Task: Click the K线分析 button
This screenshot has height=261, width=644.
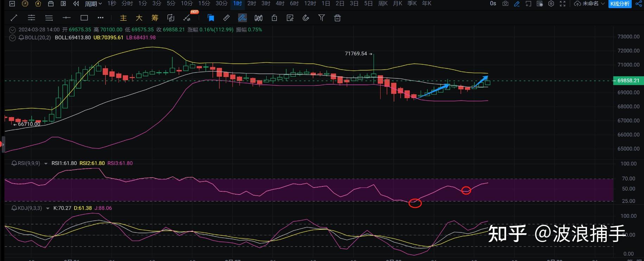Action: 620,4
